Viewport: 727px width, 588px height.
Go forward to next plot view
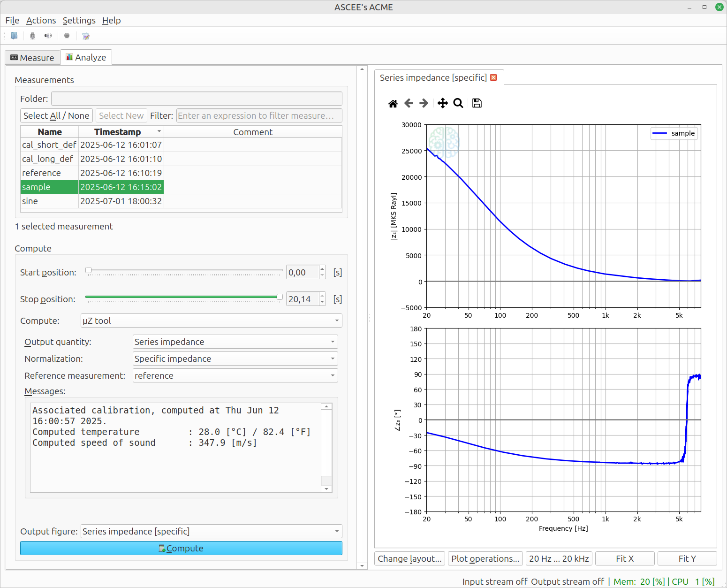(x=424, y=103)
